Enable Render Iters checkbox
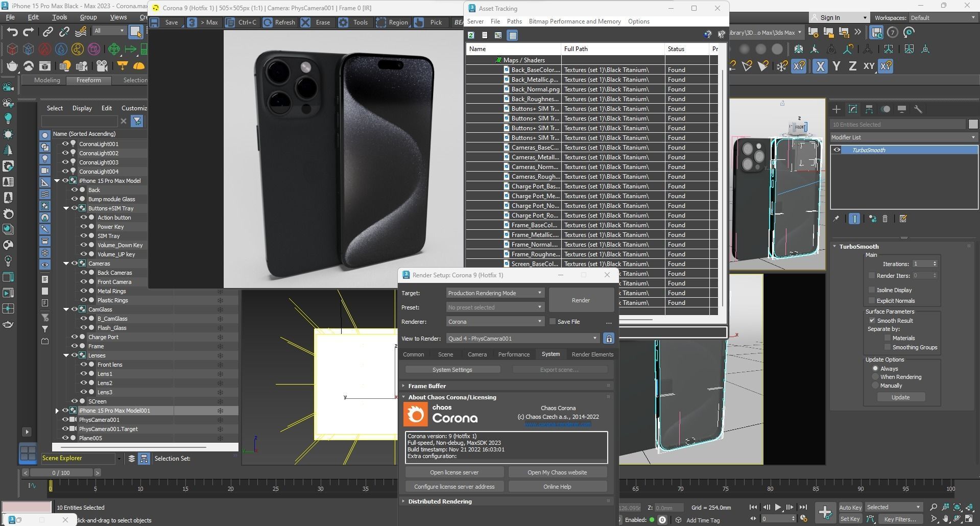The height and width of the screenshot is (526, 980). 872,275
